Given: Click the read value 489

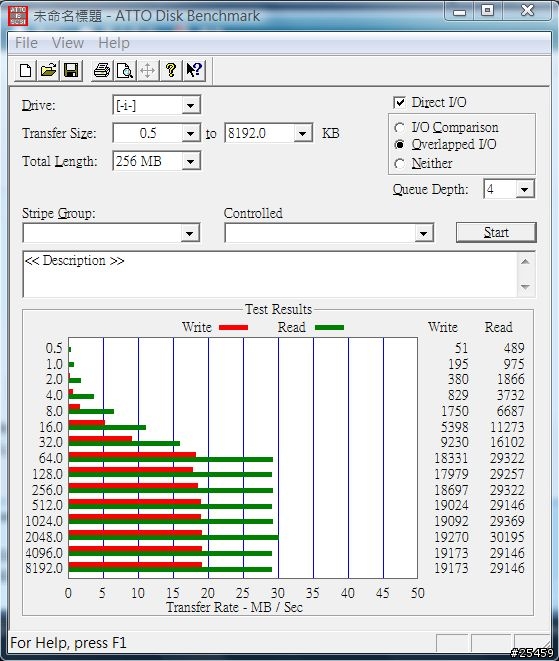Looking at the screenshot, I should click(514, 348).
